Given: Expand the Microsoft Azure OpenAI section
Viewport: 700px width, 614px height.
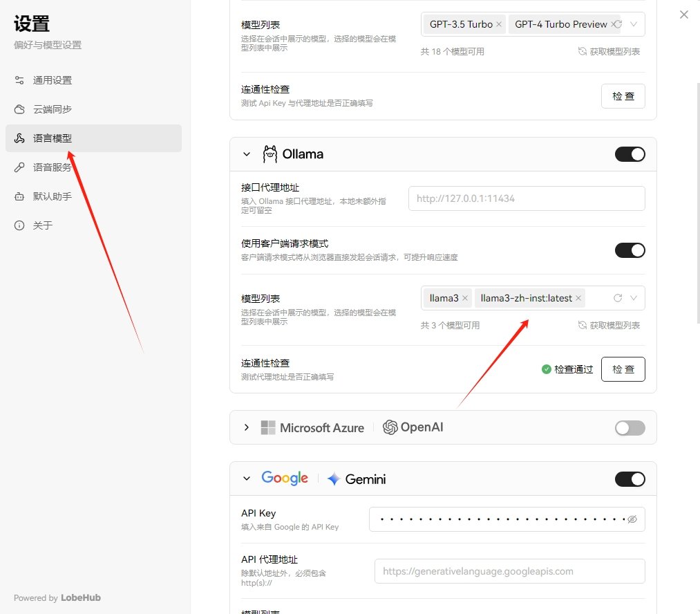Looking at the screenshot, I should (x=247, y=428).
